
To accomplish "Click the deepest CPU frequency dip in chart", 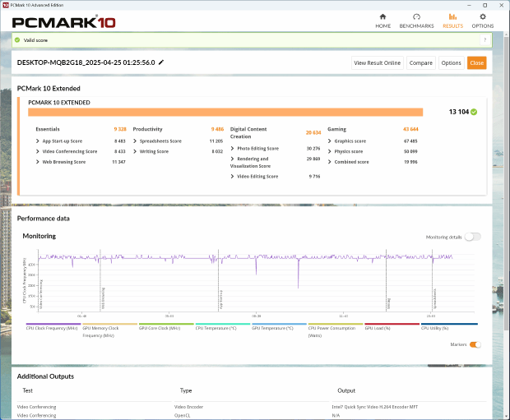I will click(298, 286).
